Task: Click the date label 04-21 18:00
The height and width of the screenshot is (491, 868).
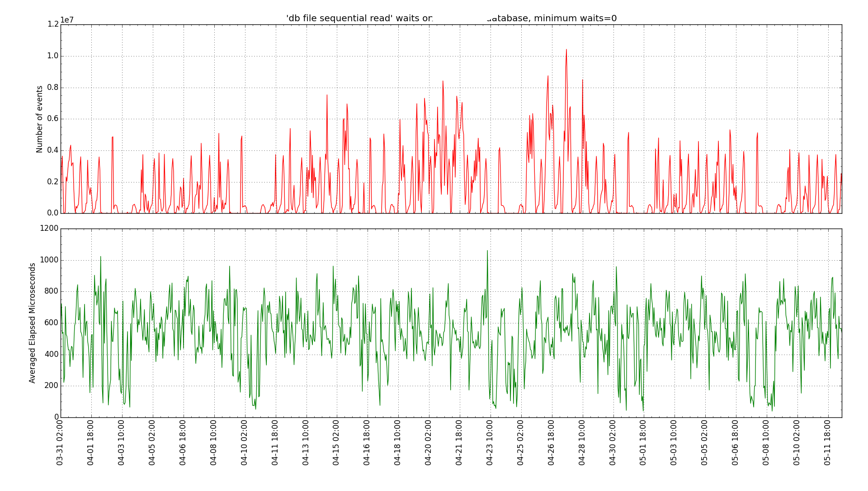Action: 459,443
